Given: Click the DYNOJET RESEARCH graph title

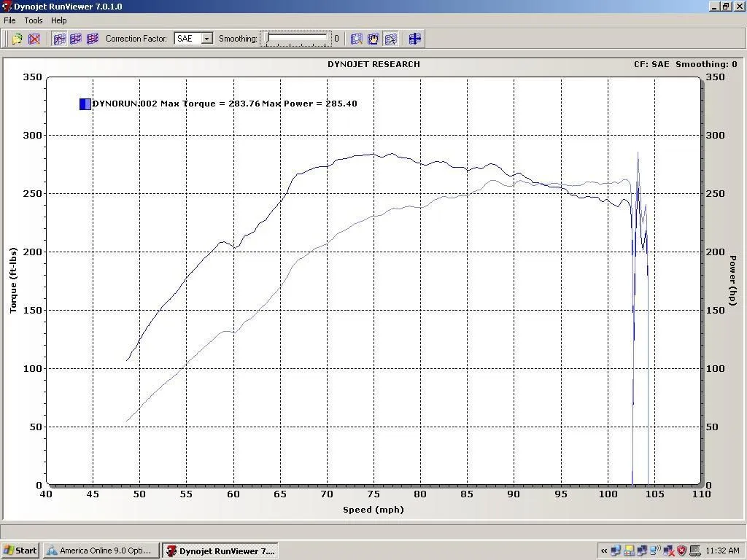Looking at the screenshot, I should (x=373, y=64).
